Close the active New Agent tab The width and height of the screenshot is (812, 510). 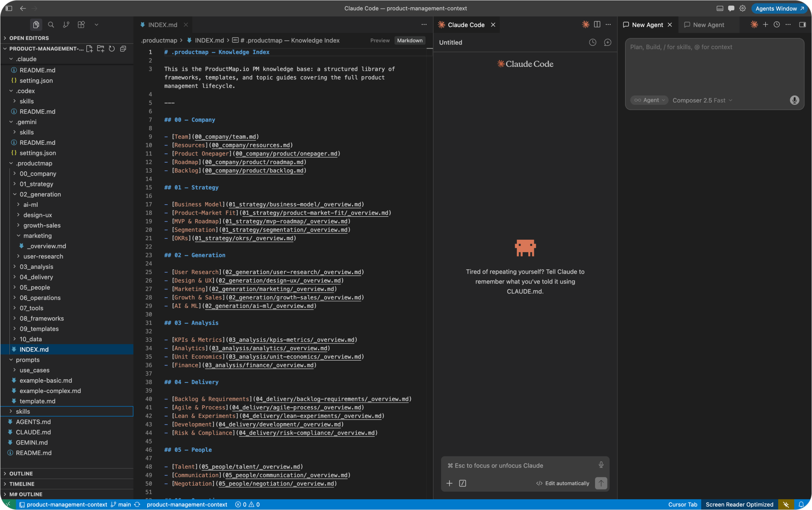pyautogui.click(x=670, y=25)
